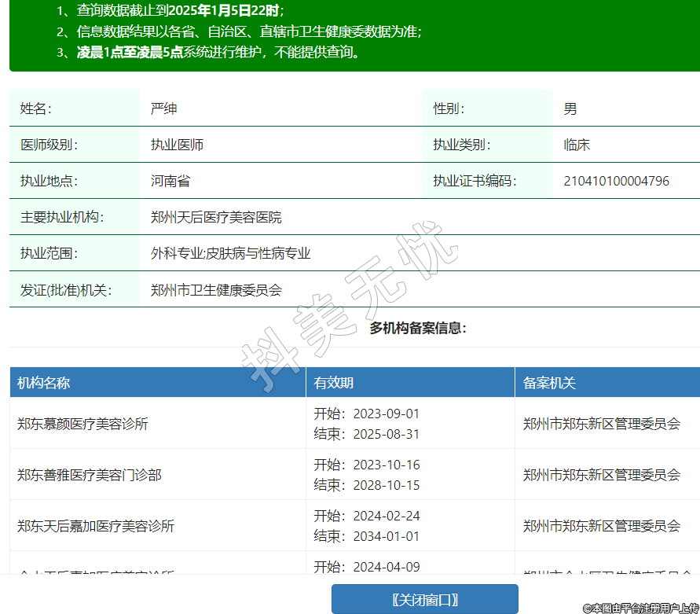
Task: Click start date 2023-09-01
Action: pos(386,414)
